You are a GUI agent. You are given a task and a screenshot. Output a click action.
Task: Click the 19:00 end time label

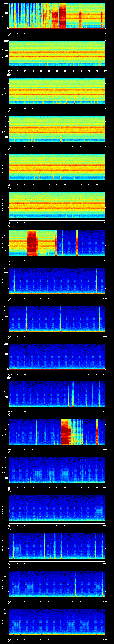(105, 639)
